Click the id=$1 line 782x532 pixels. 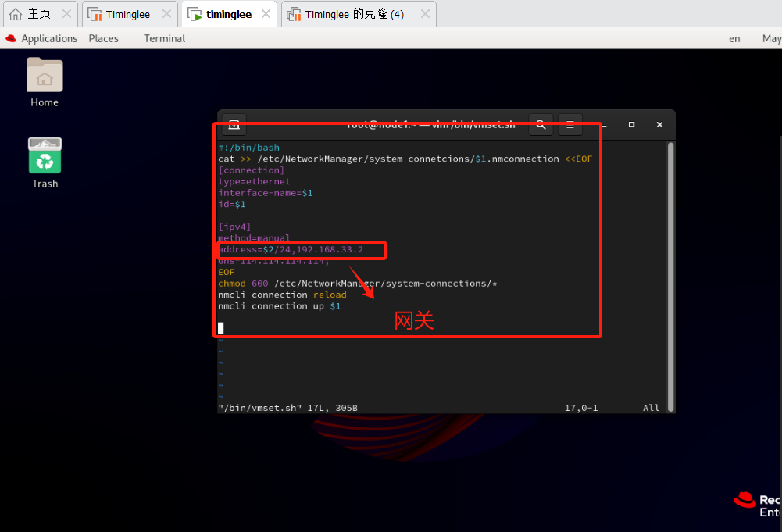click(232, 204)
